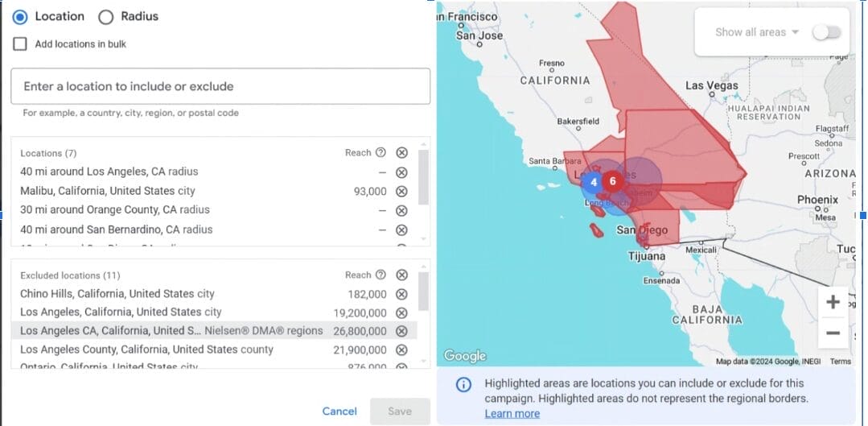Zoom out on the map
The image size is (868, 426).
pyautogui.click(x=833, y=333)
